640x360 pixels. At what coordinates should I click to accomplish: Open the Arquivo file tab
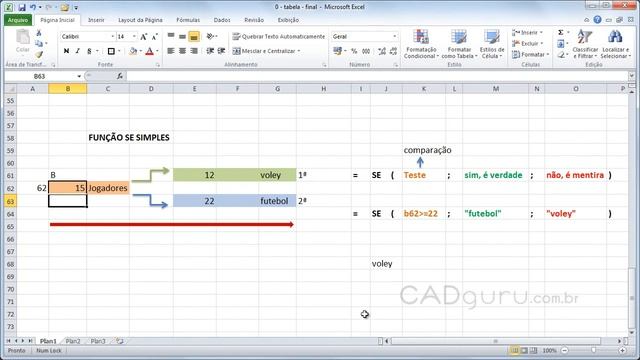tap(18, 20)
